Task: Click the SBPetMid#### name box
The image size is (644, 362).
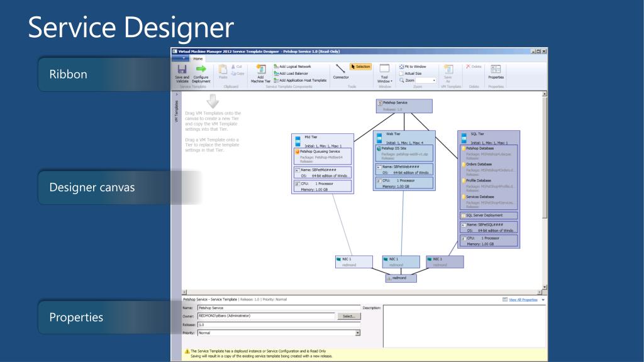Action: 323,172
